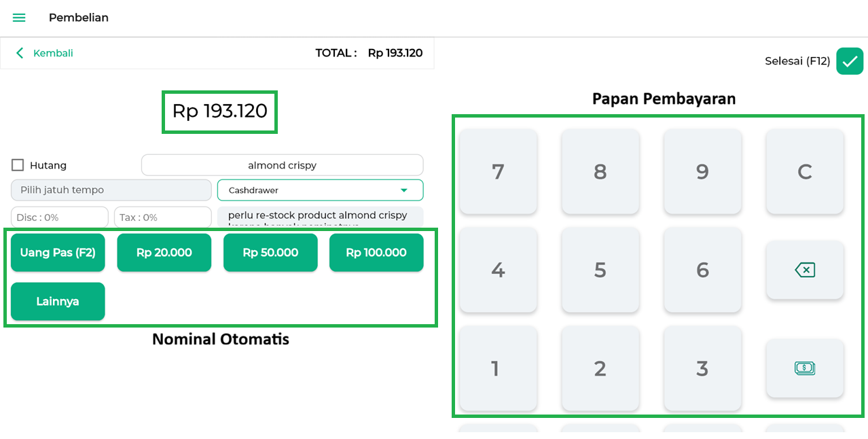
Task: Select the Rp 50.000 nominal button
Action: pyautogui.click(x=270, y=253)
